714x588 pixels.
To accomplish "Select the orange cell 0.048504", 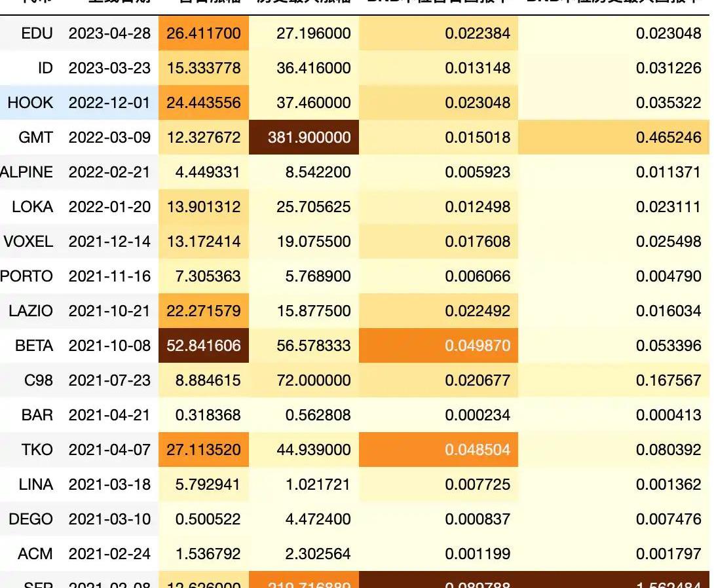I will 478,450.
